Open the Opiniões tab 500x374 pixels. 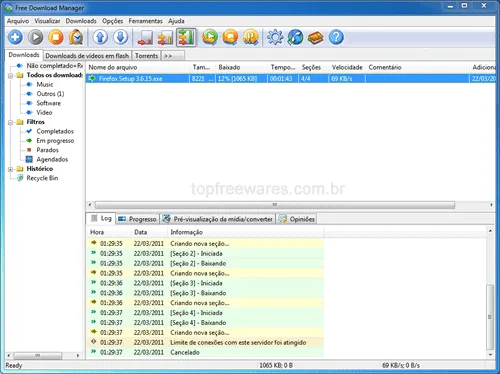(297, 219)
